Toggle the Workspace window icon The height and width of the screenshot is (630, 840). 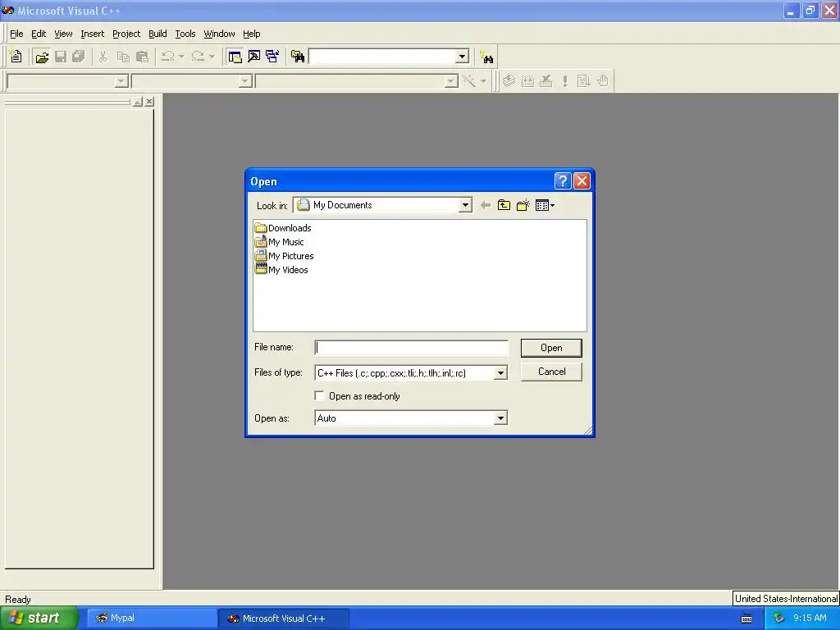235,57
